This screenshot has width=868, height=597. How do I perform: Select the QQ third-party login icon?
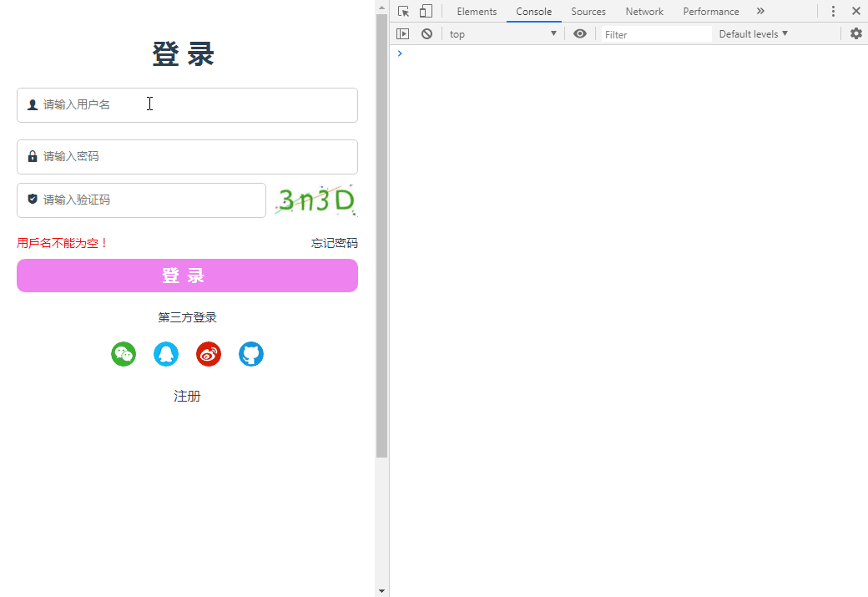click(165, 354)
